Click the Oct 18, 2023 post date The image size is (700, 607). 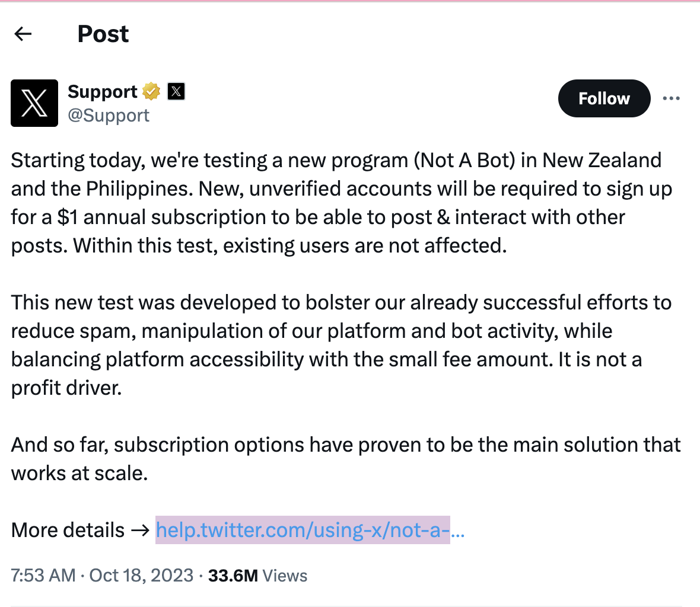click(141, 576)
